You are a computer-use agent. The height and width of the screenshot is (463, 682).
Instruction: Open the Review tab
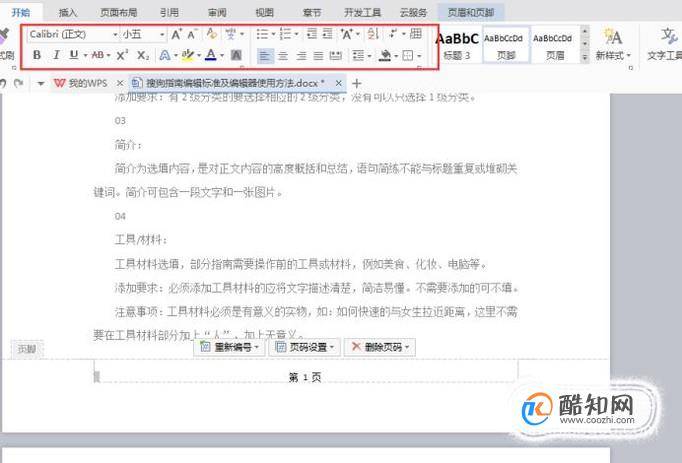pyautogui.click(x=217, y=13)
